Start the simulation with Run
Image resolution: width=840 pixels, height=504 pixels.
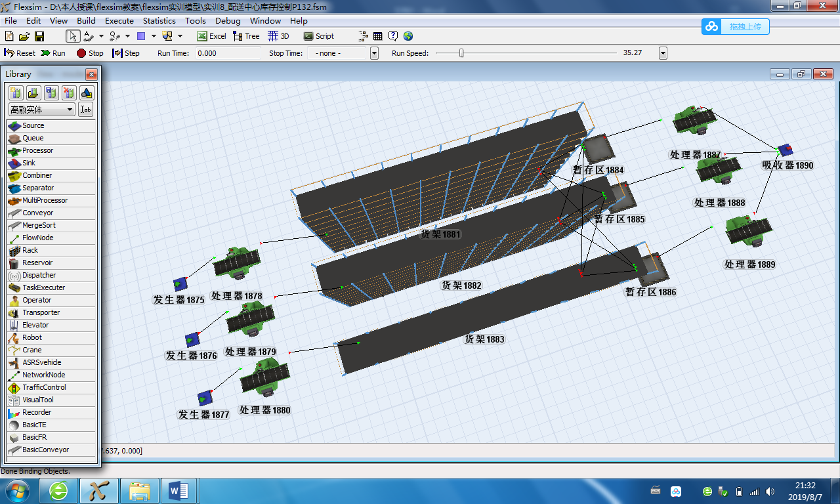tap(53, 53)
